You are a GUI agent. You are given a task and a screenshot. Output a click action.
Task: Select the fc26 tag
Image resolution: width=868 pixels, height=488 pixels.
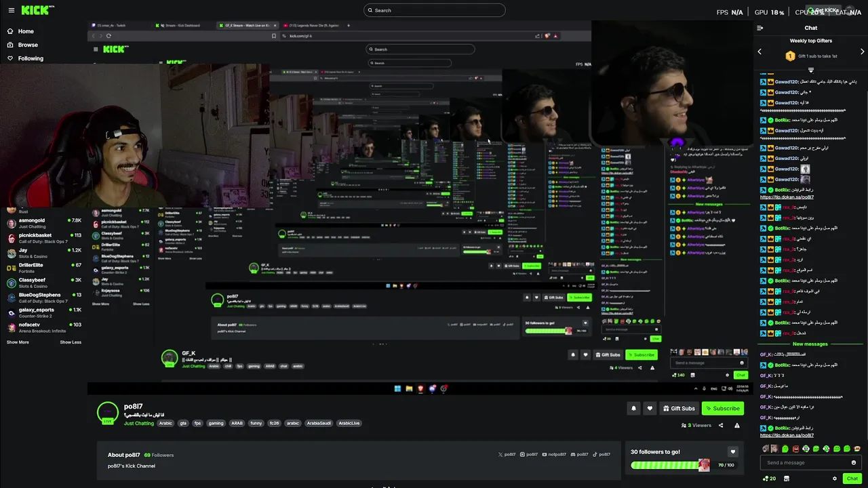pyautogui.click(x=274, y=423)
